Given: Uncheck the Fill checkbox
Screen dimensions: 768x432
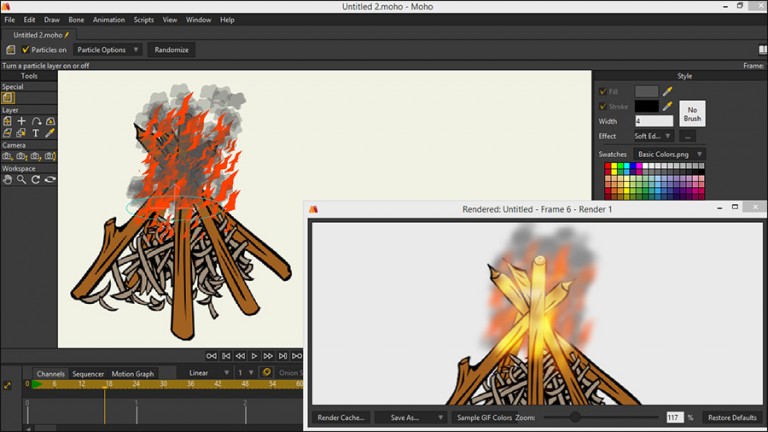Looking at the screenshot, I should [603, 91].
